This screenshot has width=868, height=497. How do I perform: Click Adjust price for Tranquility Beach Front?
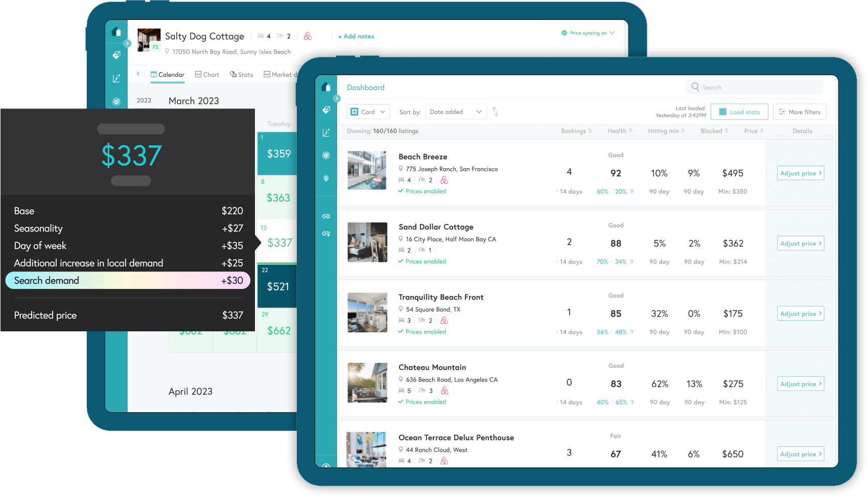[x=800, y=313]
